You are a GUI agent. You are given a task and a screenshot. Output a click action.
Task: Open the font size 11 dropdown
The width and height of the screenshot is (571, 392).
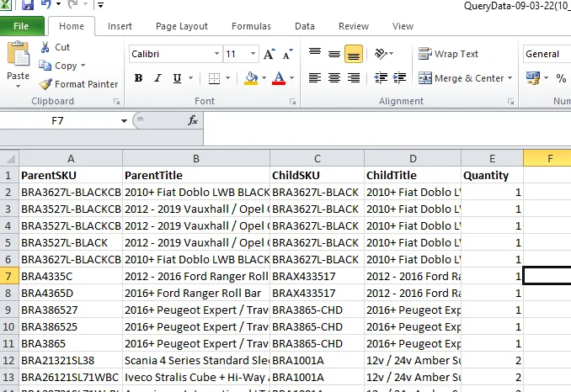253,54
